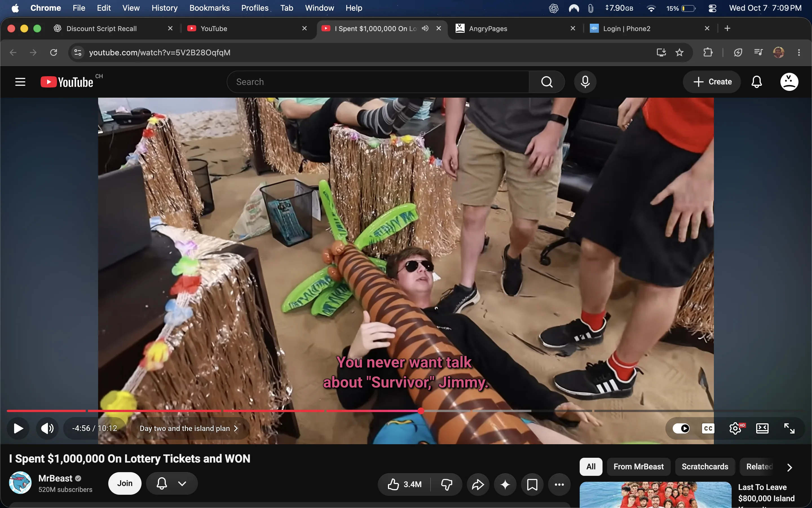Open the Ask sparkle button
The height and width of the screenshot is (508, 812).
tap(505, 484)
